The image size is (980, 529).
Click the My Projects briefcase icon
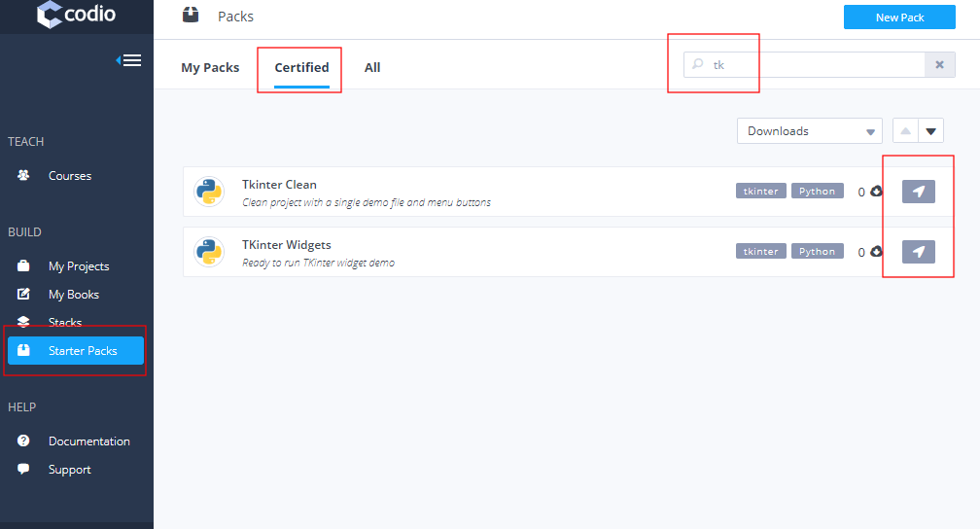(23, 265)
